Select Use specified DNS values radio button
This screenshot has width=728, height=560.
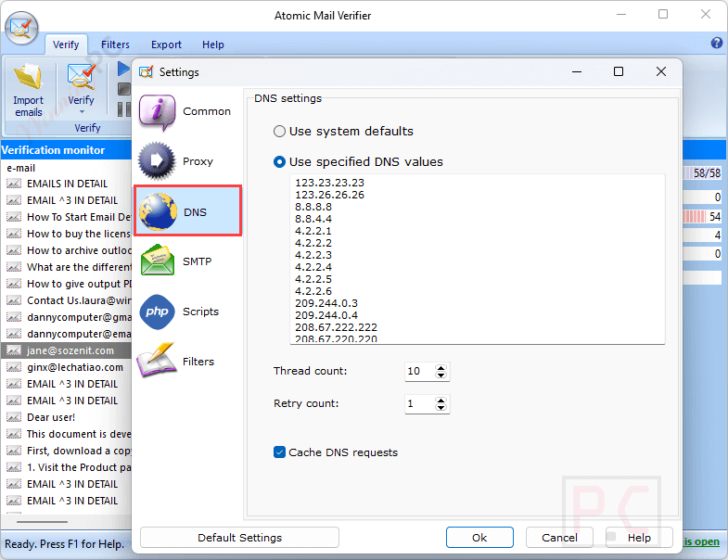pyautogui.click(x=279, y=162)
